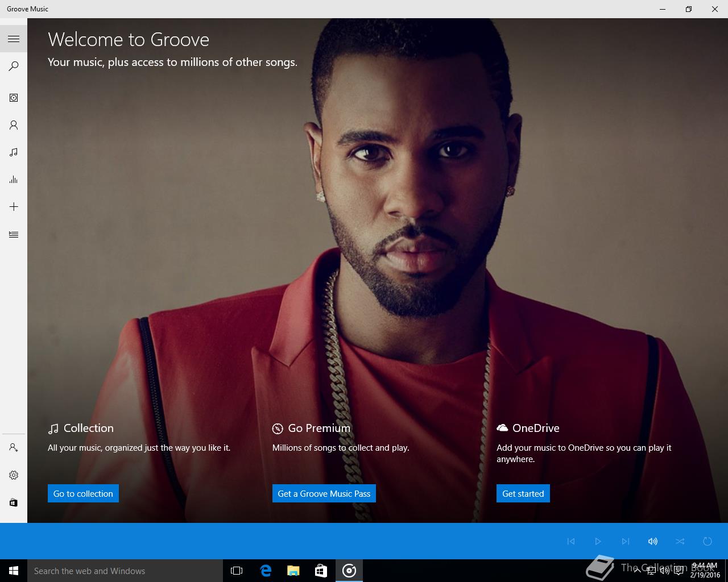Restore down the Groove Music window
The width and height of the screenshot is (728, 582).
point(689,9)
